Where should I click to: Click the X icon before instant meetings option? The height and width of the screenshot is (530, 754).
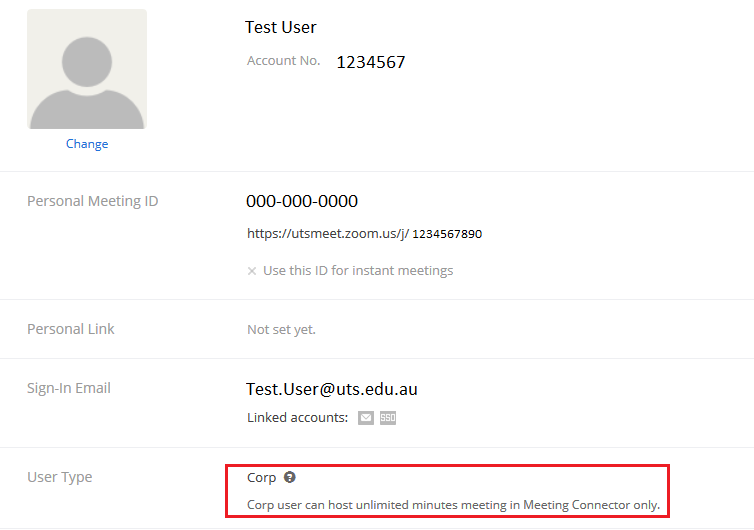pos(252,271)
